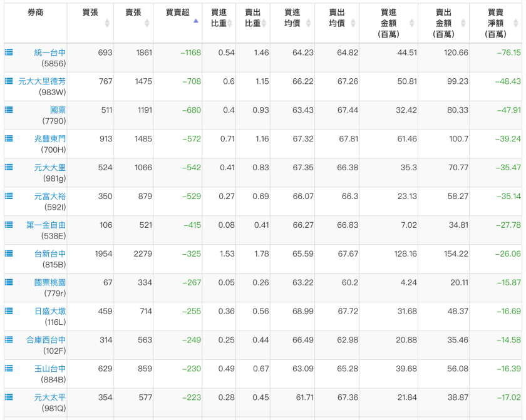
Task: Open the 元大太平 (981Q) broker link
Action: [49, 397]
